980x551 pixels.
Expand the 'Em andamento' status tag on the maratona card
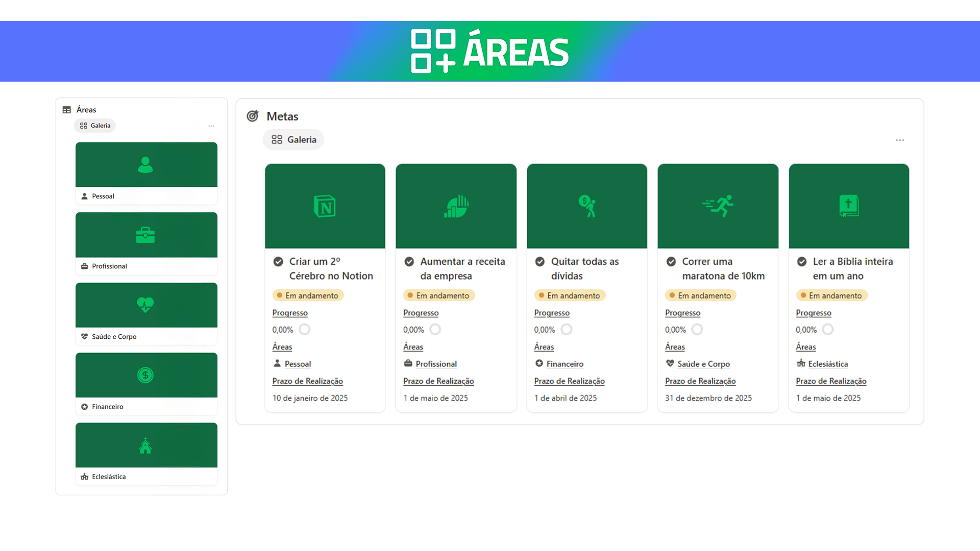click(700, 295)
